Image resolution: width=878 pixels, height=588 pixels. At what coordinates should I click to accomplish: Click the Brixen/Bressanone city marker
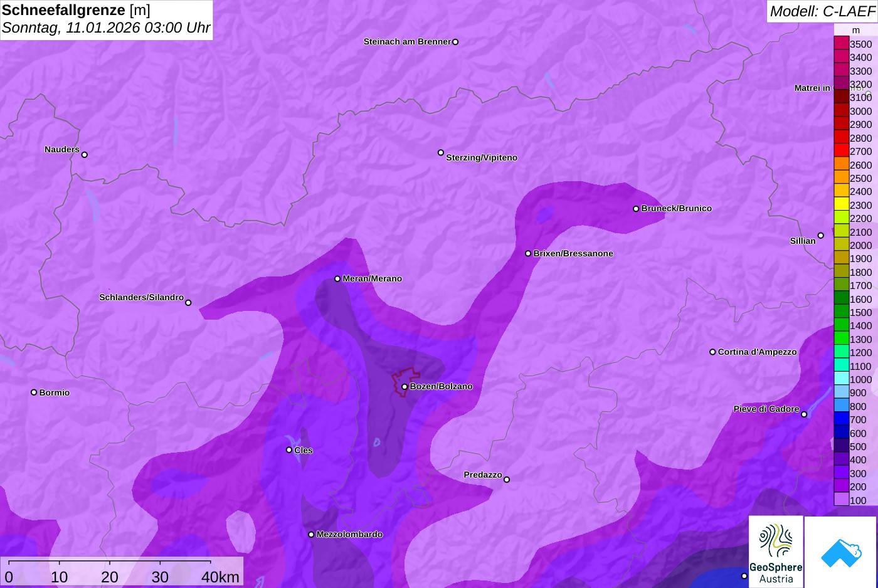click(x=528, y=254)
